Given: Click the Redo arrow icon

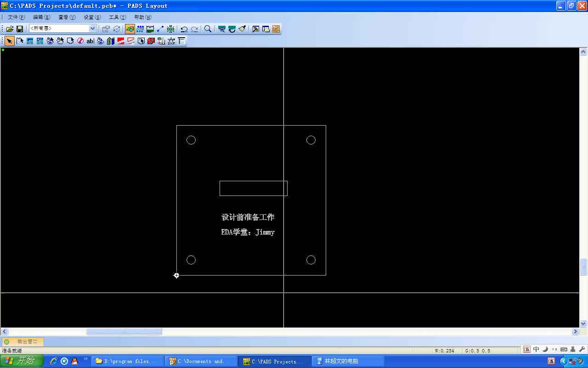Looking at the screenshot, I should 194,29.
